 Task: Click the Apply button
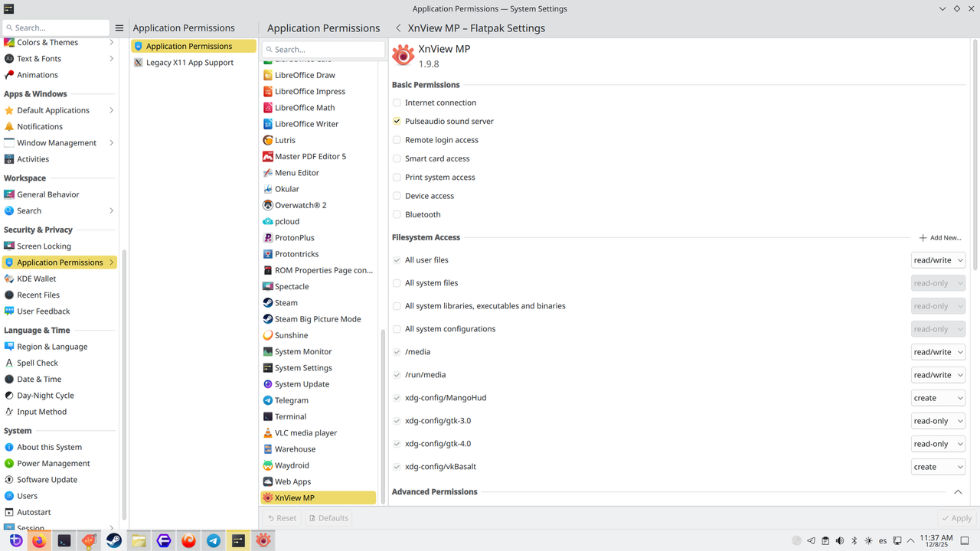[x=956, y=518]
